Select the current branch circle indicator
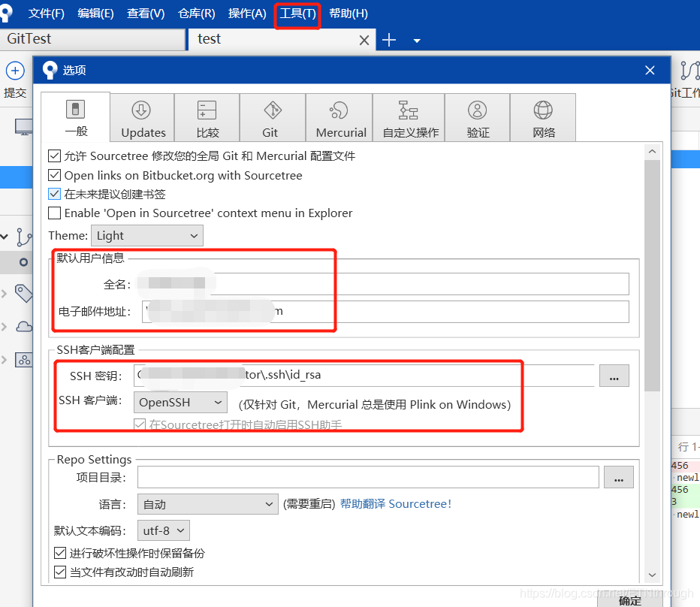Image resolution: width=700 pixels, height=607 pixels. [x=24, y=262]
